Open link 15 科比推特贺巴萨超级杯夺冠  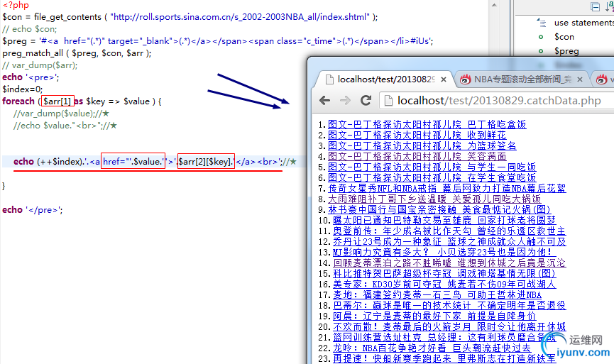click(444, 274)
